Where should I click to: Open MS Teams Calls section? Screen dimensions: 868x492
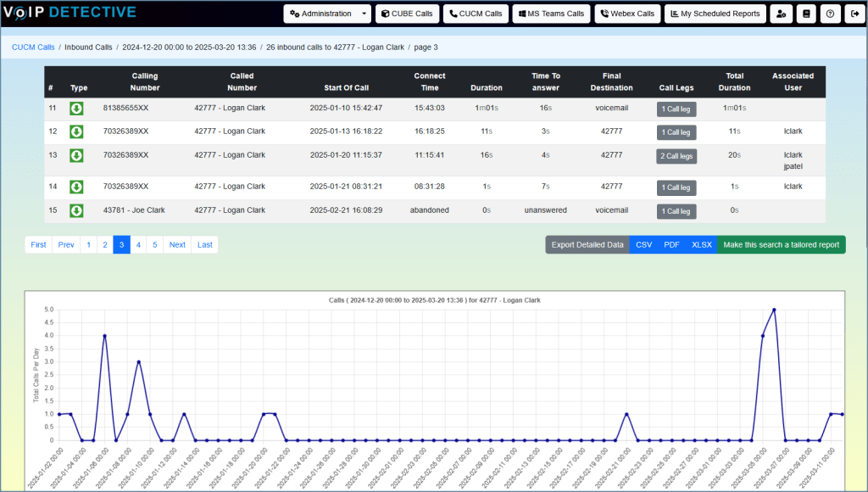pyautogui.click(x=551, y=14)
